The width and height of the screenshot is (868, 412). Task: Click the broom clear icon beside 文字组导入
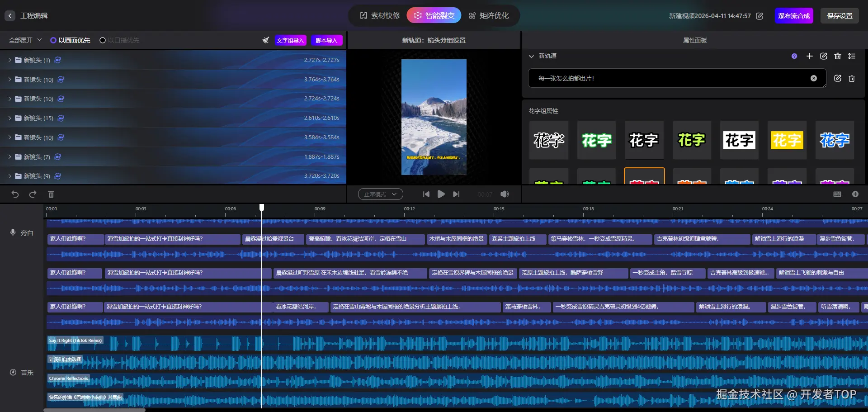[265, 40]
